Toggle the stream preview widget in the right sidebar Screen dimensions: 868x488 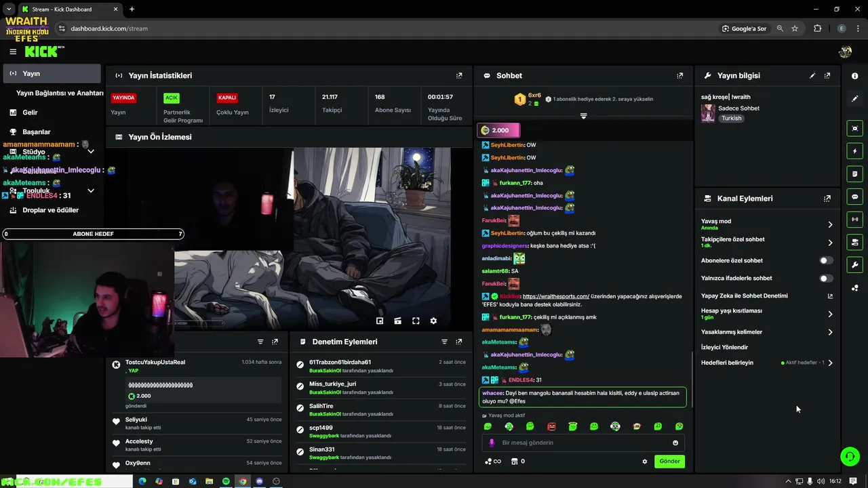pos(854,128)
